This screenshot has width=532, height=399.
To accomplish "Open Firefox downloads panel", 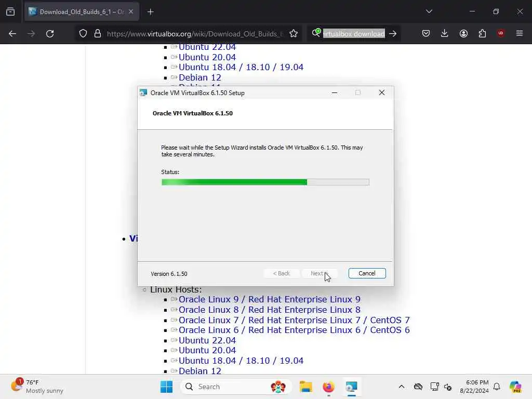I will click(x=445, y=33).
